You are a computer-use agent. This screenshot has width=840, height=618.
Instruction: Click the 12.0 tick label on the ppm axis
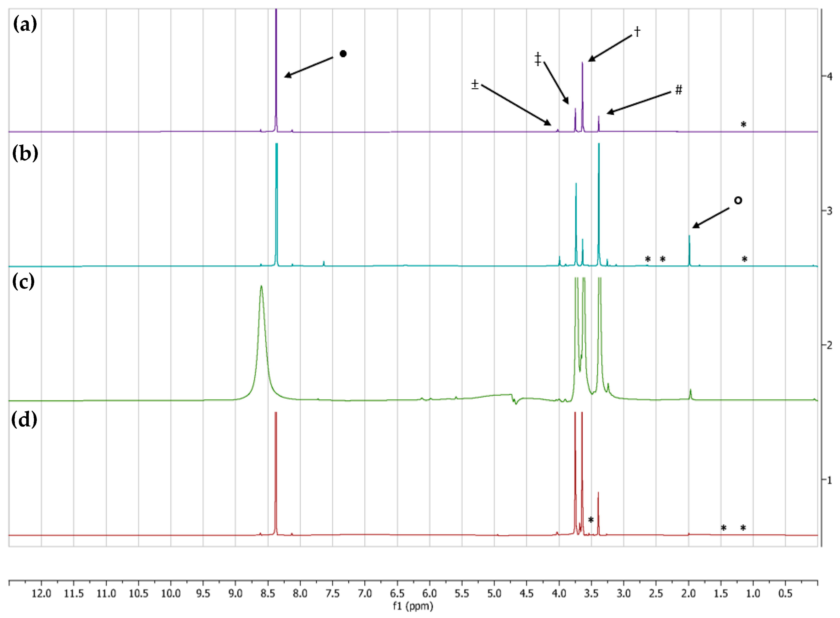tap(41, 594)
